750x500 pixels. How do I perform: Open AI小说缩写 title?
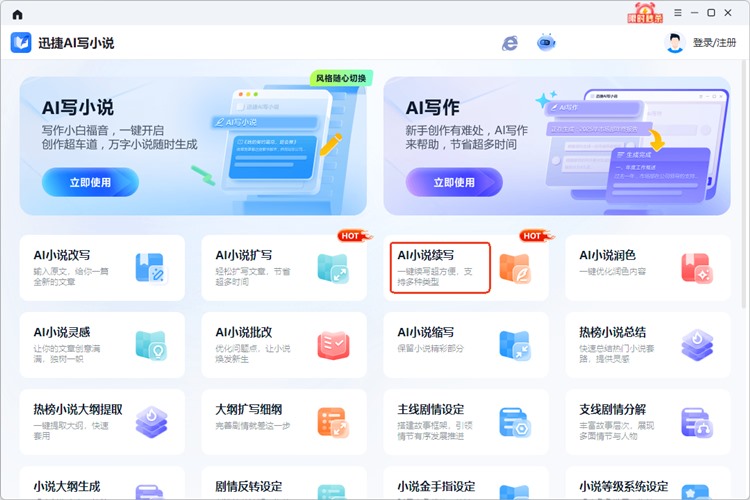click(426, 332)
